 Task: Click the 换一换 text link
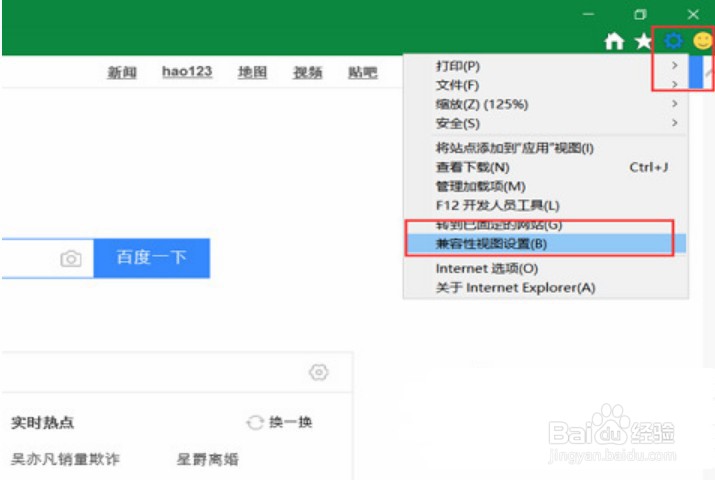[x=290, y=423]
